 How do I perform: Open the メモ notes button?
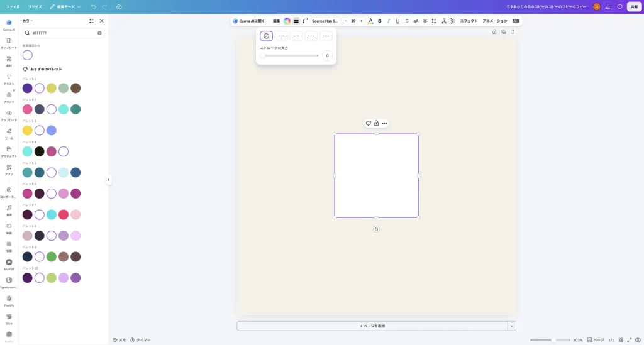click(119, 340)
